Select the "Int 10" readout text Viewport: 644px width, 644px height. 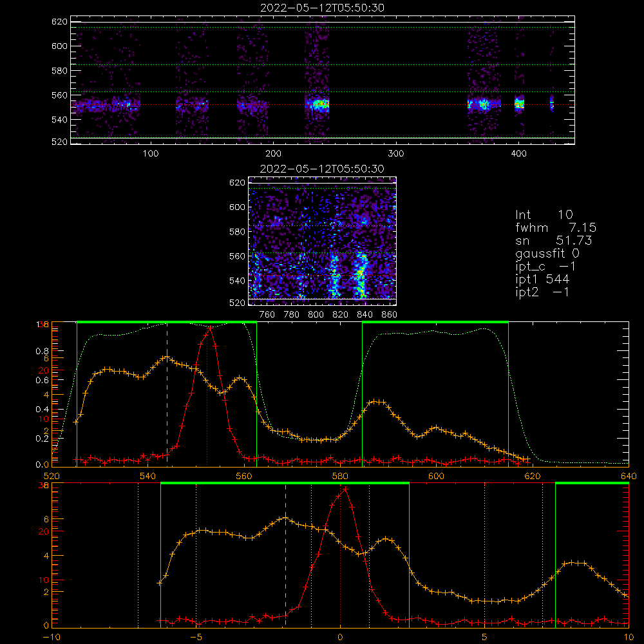pyautogui.click(x=544, y=215)
